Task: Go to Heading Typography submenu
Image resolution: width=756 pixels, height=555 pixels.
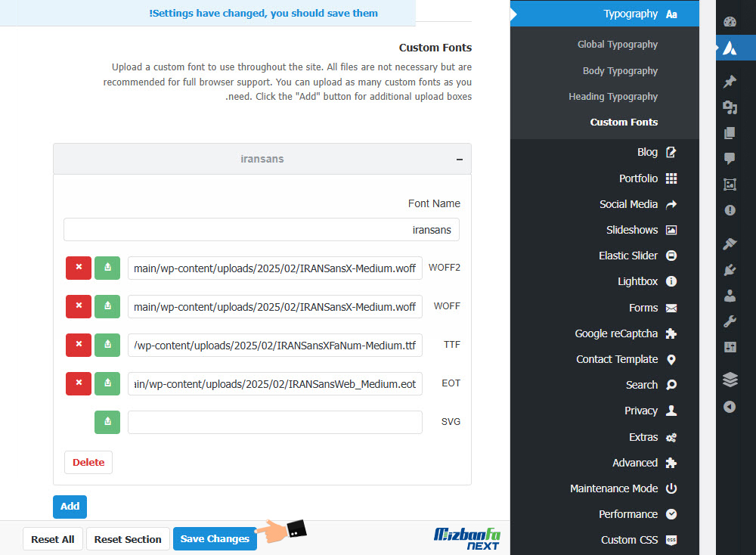Action: (x=613, y=97)
